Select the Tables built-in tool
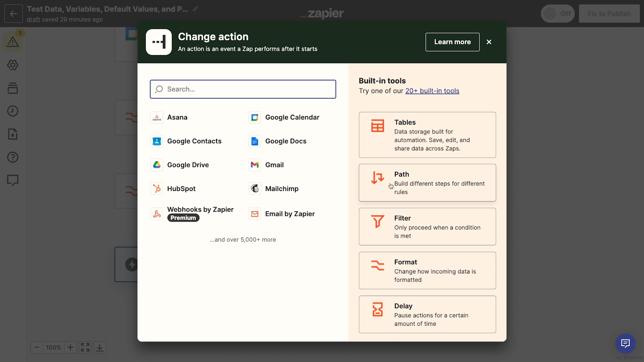644x362 pixels. (427, 135)
